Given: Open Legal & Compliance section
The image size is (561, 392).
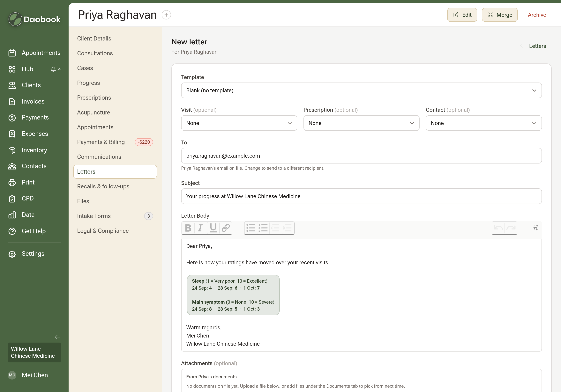Looking at the screenshot, I should 115,231.
